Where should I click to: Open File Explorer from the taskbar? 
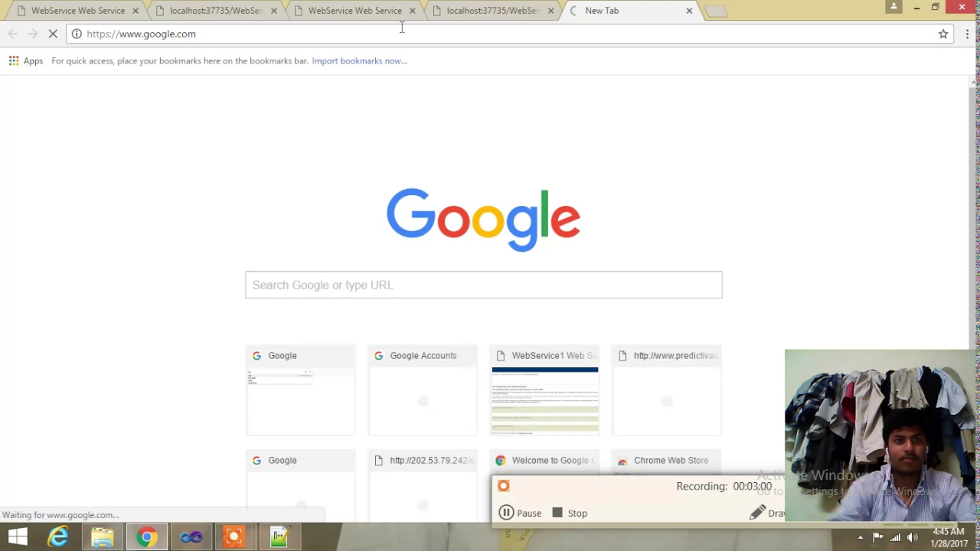point(102,537)
